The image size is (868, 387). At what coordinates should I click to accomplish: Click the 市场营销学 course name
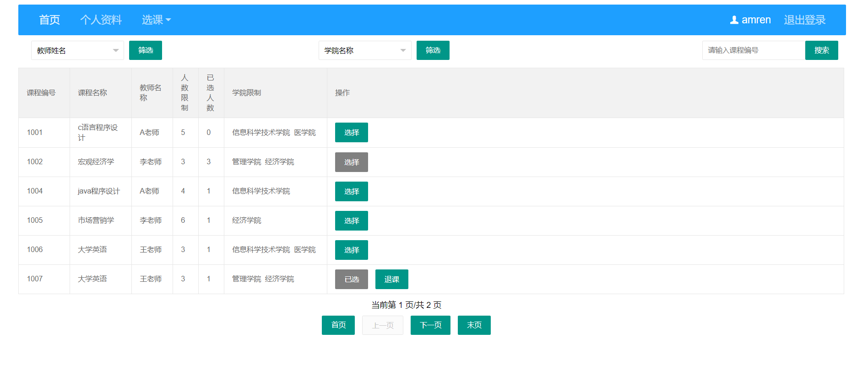[96, 220]
